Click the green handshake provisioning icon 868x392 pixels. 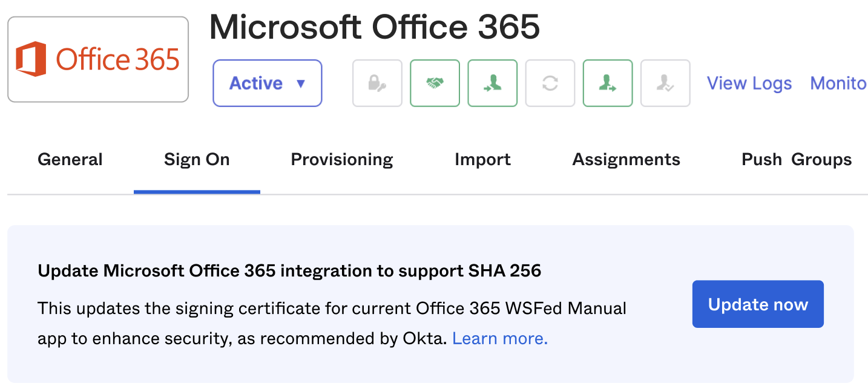tap(435, 83)
